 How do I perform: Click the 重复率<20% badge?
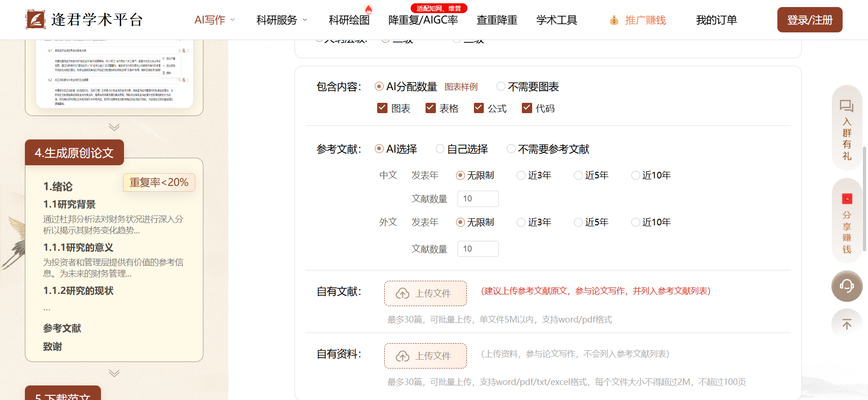pos(159,182)
